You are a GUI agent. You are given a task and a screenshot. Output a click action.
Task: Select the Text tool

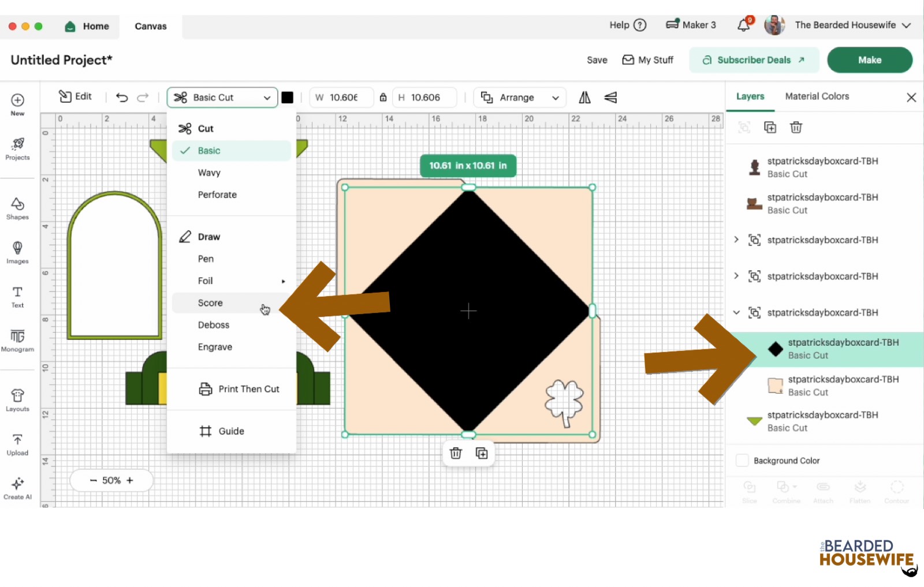pos(17,297)
